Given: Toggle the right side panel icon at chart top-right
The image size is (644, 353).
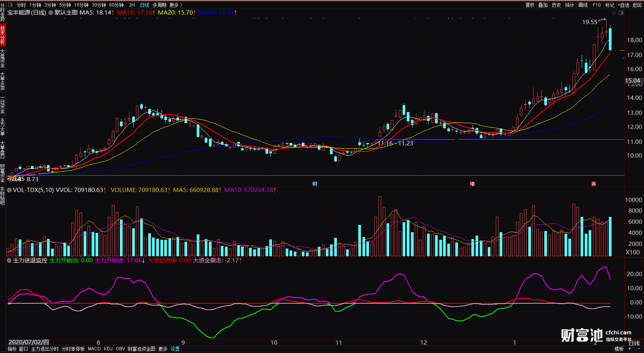Looking at the screenshot, I should pos(621,13).
